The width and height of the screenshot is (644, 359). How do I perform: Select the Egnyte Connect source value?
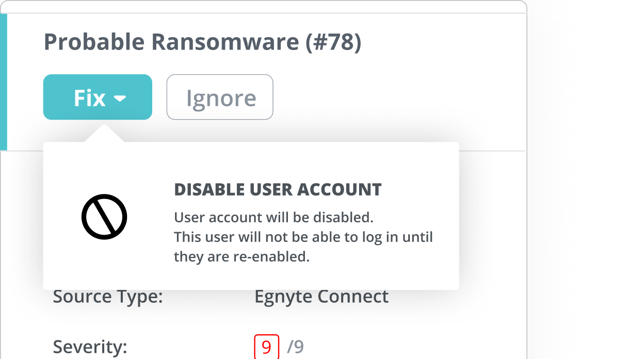321,297
